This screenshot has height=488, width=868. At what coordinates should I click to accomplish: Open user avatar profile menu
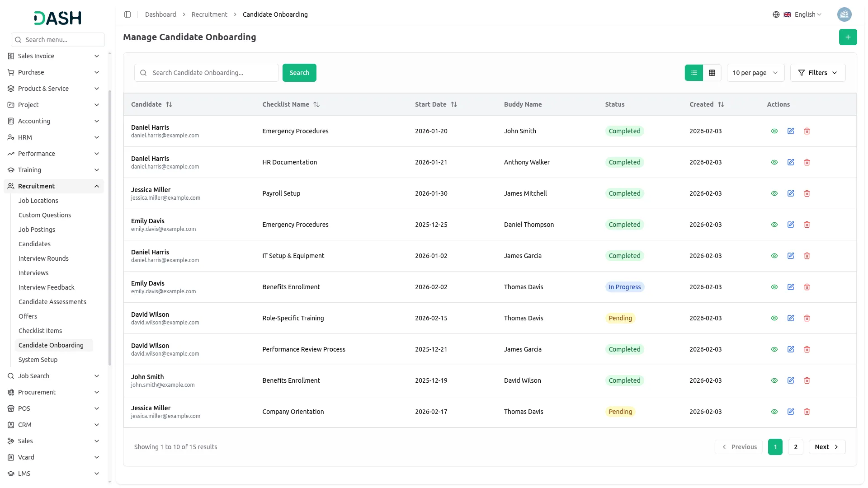tap(844, 14)
